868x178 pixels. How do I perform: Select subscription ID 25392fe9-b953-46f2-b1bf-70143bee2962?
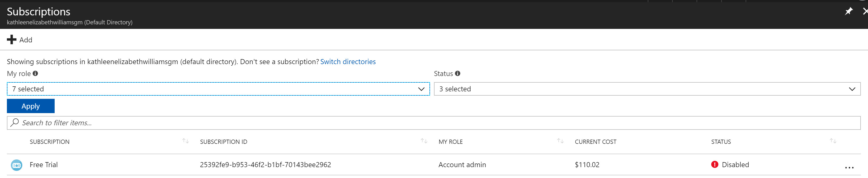265,164
